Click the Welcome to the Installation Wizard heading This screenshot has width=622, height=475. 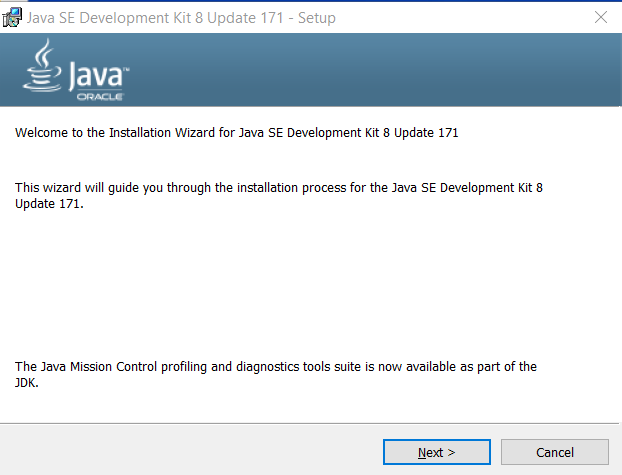[x=236, y=133]
